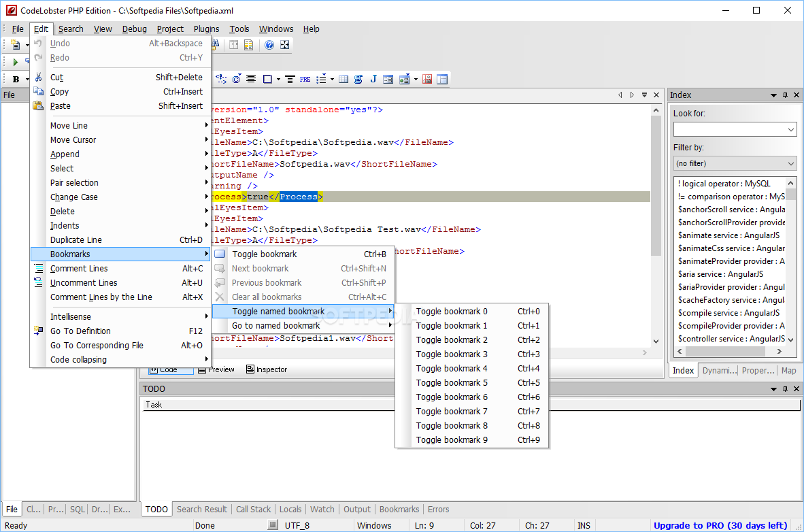Viewport: 804px width, 532px height.
Task: Choose Duplicate Line from the Edit menu
Action: [x=121, y=240]
